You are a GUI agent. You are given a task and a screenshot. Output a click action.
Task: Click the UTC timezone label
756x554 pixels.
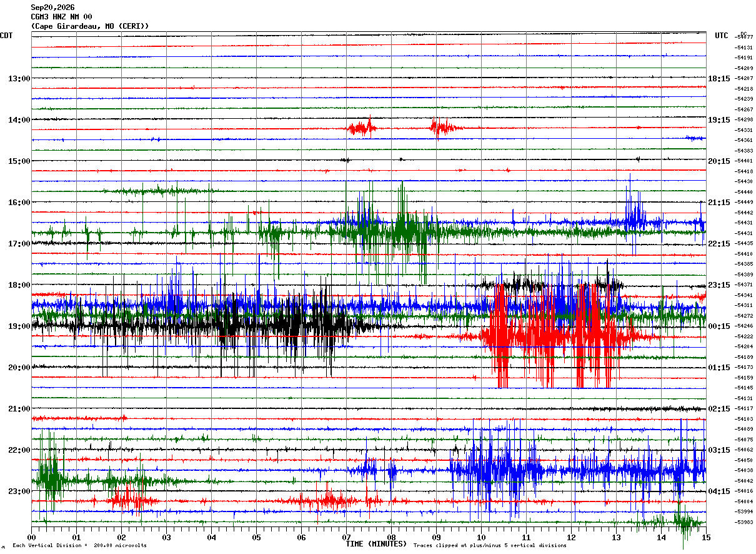point(722,36)
